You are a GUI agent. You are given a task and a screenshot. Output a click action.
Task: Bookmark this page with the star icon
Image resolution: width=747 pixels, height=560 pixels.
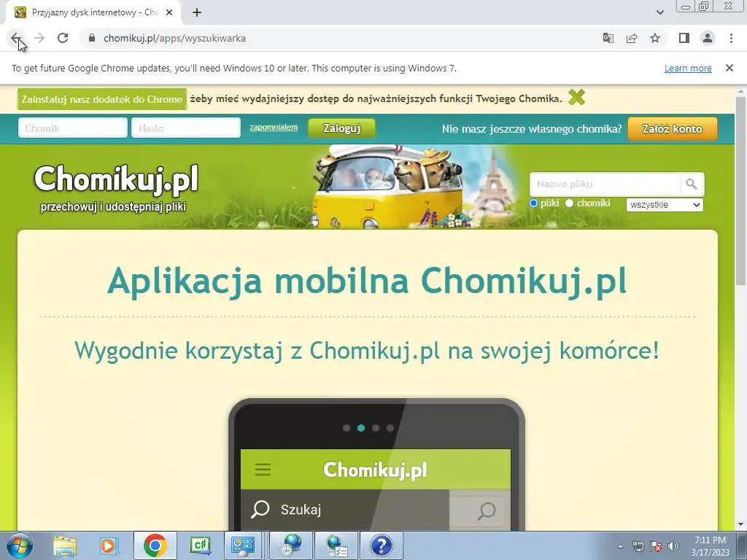point(655,38)
